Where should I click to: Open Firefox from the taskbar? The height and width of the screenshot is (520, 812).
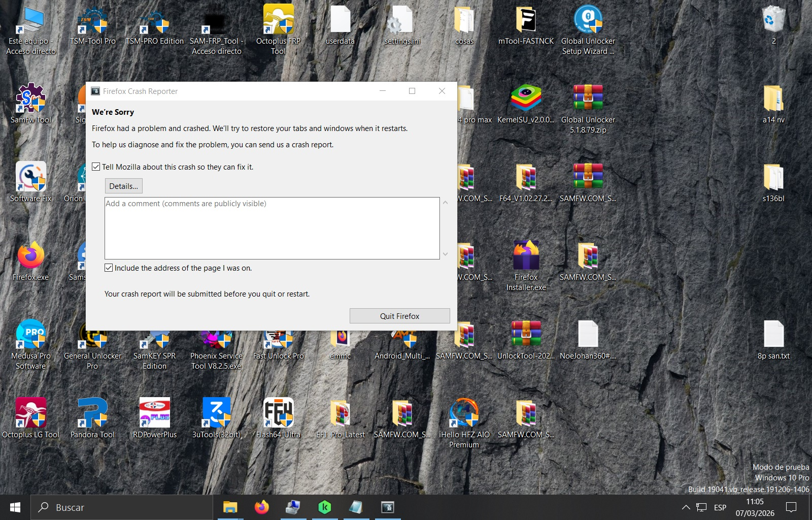(x=262, y=507)
